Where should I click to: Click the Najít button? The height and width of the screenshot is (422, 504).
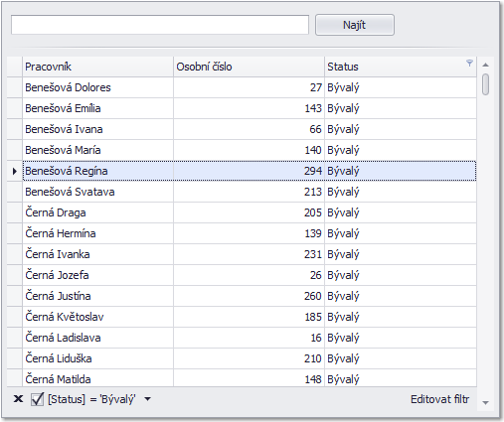point(355,25)
